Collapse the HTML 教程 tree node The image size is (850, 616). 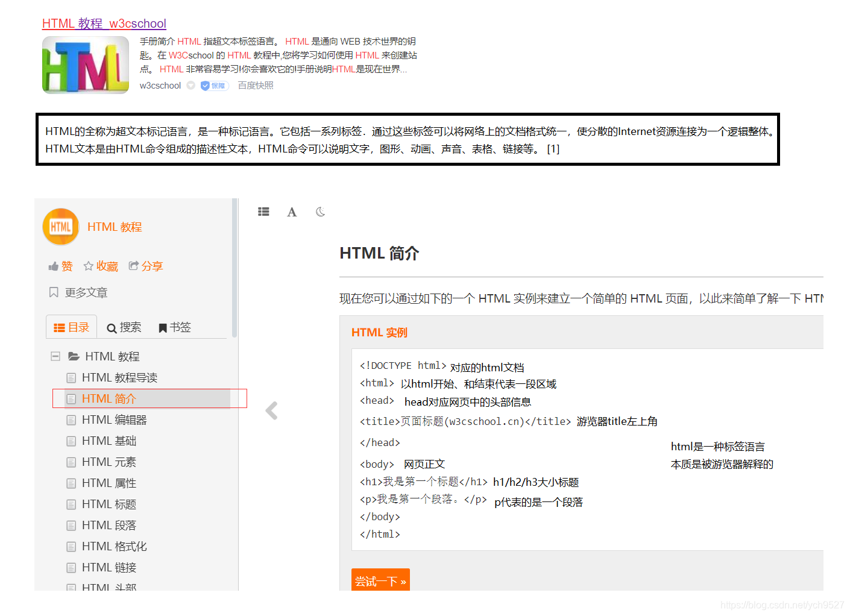point(55,356)
